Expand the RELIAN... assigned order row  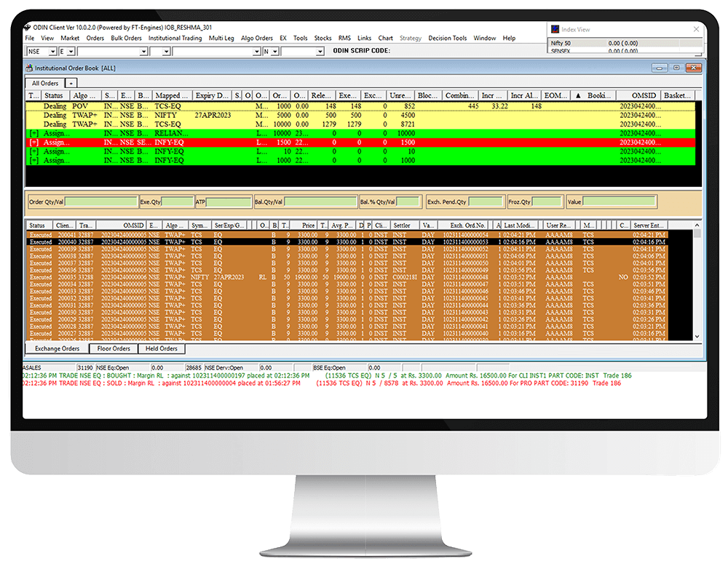click(34, 133)
